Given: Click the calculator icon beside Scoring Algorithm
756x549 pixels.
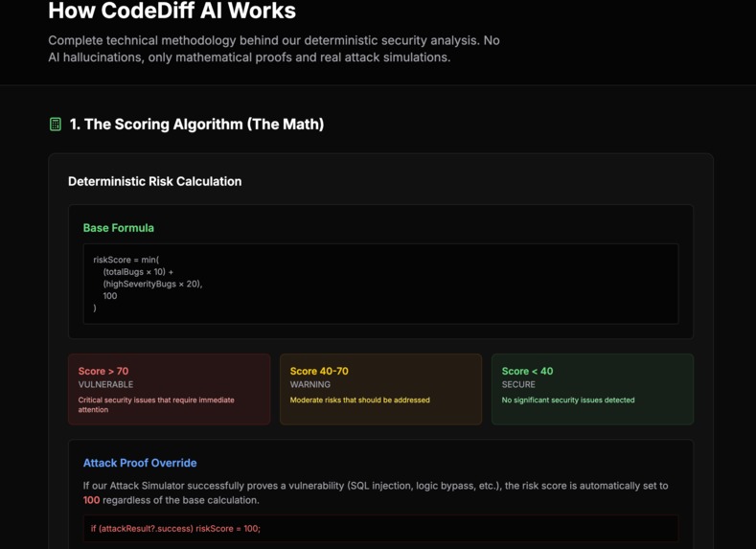Looking at the screenshot, I should 56,125.
